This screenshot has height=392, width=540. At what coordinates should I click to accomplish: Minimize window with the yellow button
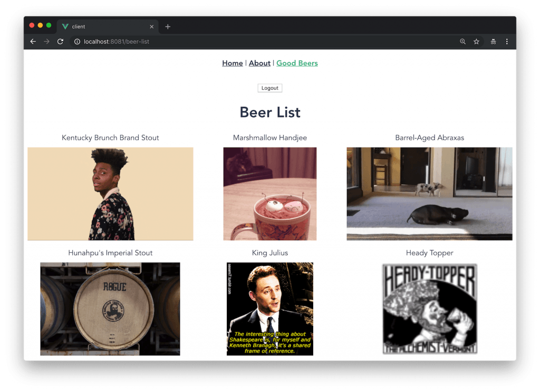pyautogui.click(x=40, y=25)
